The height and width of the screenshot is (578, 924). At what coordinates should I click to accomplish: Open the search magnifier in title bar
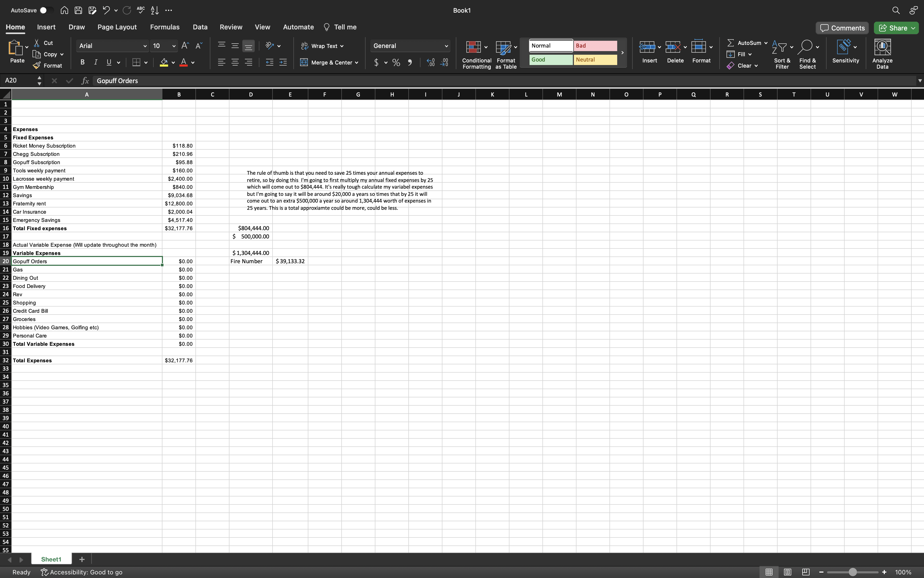pos(896,10)
